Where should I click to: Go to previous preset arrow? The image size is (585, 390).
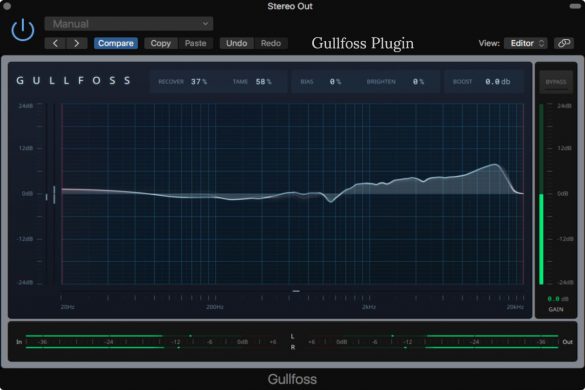point(55,43)
